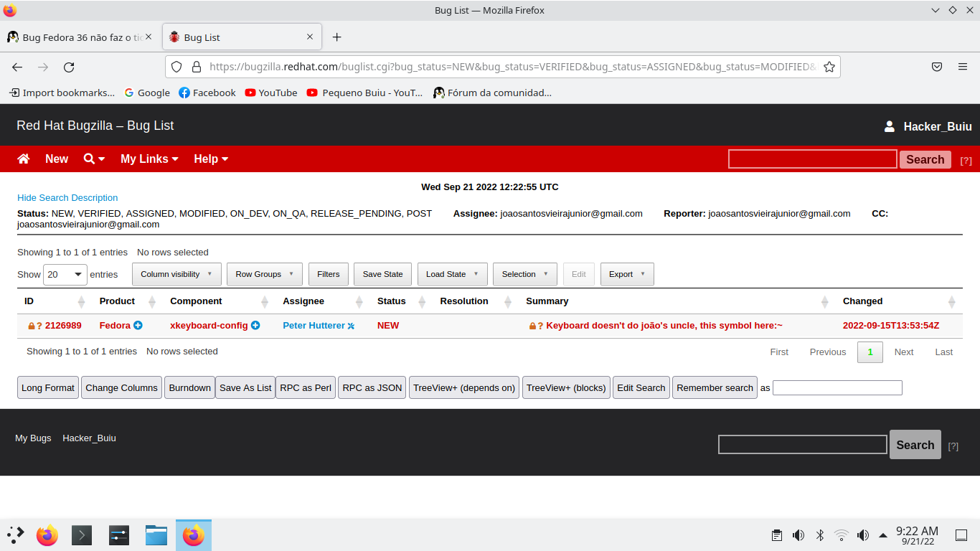The image size is (980, 551).
Task: Expand the Help menu
Action: (211, 159)
